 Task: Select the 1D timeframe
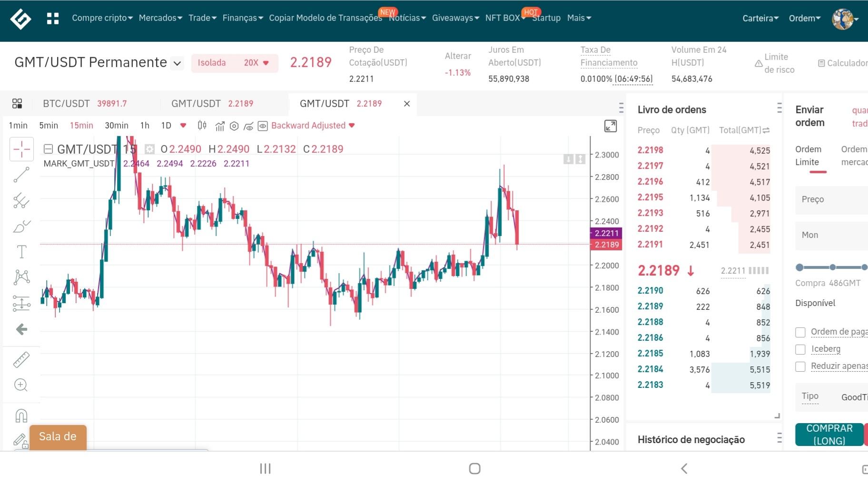coord(166,126)
